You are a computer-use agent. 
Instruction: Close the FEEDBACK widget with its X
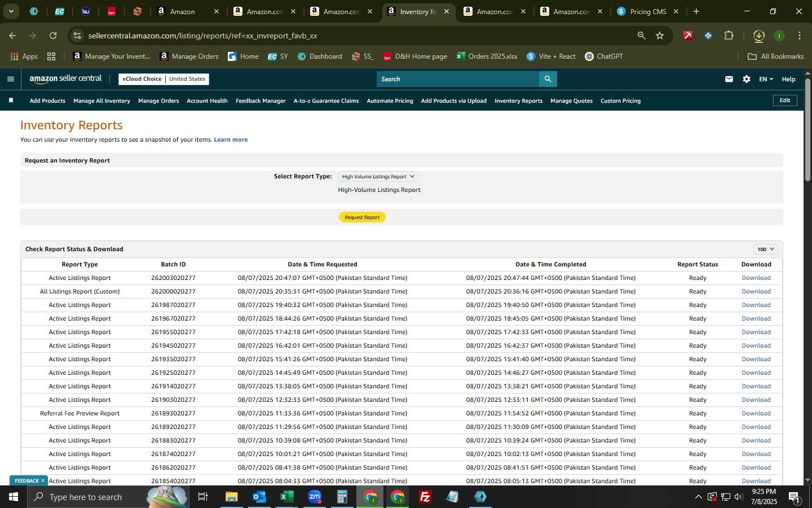[x=43, y=481]
